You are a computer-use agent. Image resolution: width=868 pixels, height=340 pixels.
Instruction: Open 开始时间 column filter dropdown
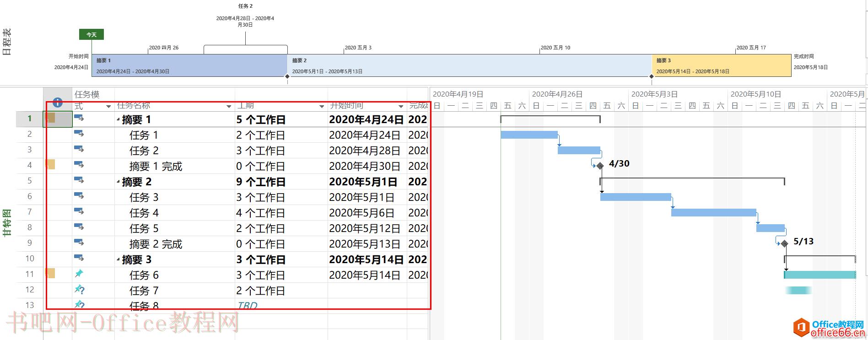pyautogui.click(x=401, y=106)
